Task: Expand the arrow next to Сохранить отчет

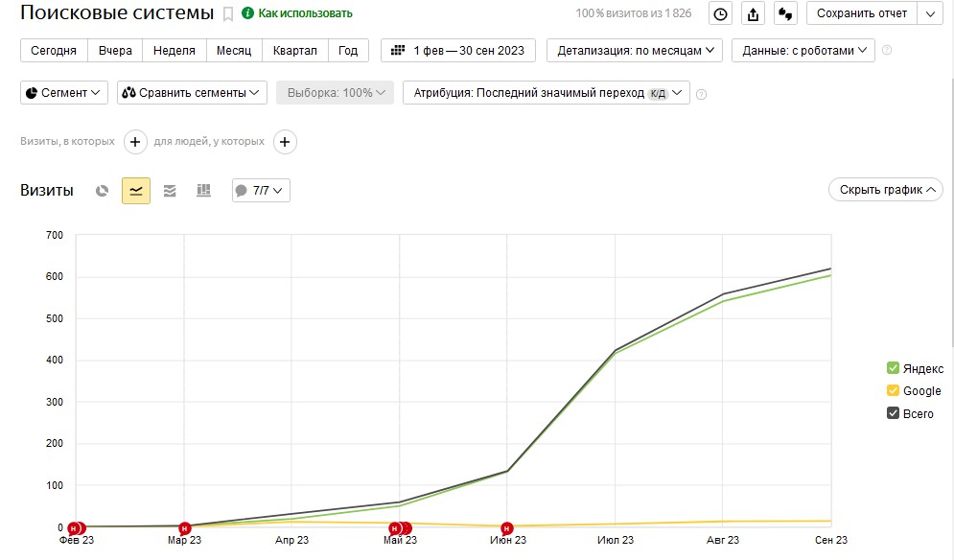Action: [x=930, y=13]
